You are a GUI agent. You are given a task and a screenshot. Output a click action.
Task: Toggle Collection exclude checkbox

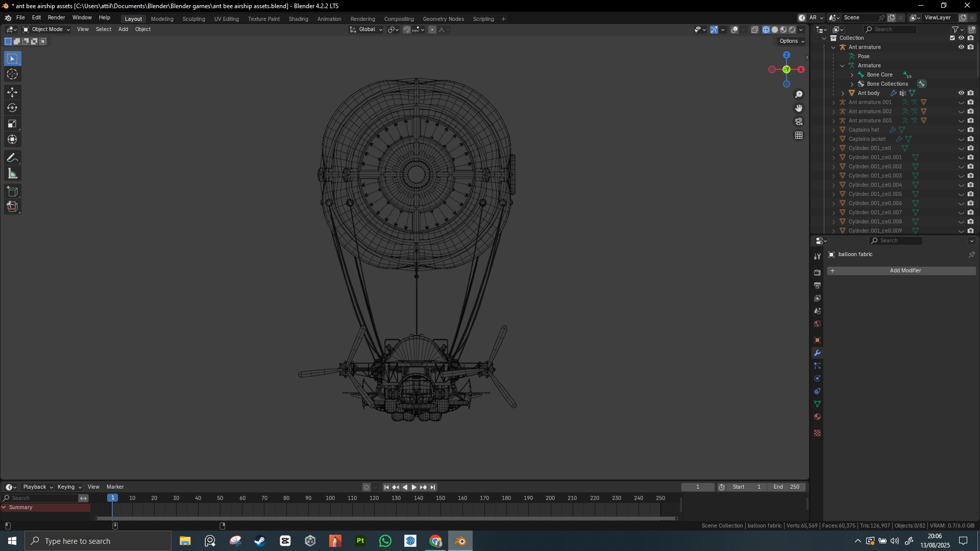[x=952, y=38]
